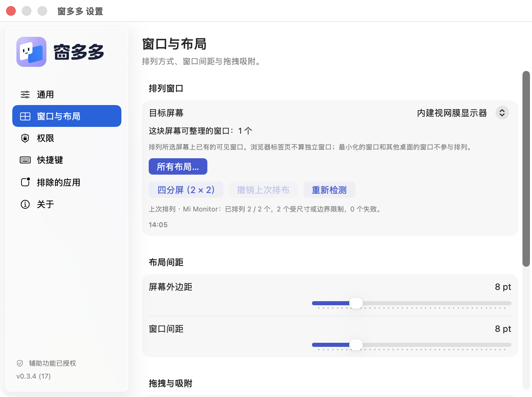Image resolution: width=532 pixels, height=397 pixels.
Task: Click the 窗口与布局 grid icon
Action: coord(25,116)
